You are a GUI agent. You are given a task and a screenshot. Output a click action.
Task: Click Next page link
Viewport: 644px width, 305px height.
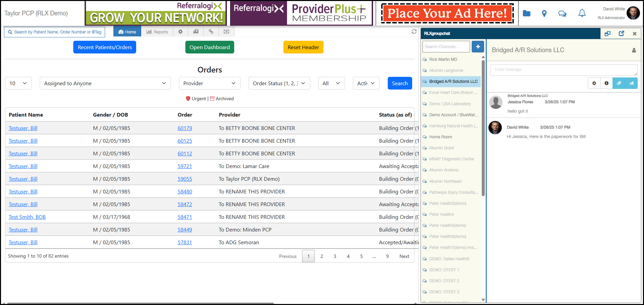pyautogui.click(x=404, y=256)
